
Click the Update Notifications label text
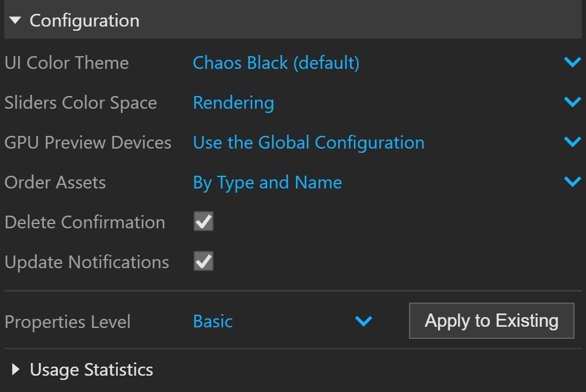point(87,262)
